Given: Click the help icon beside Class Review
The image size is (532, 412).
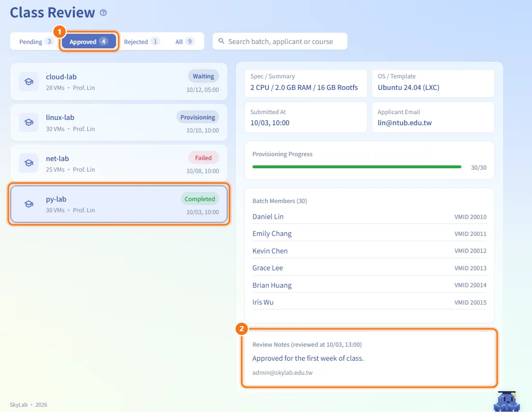Looking at the screenshot, I should pos(103,13).
